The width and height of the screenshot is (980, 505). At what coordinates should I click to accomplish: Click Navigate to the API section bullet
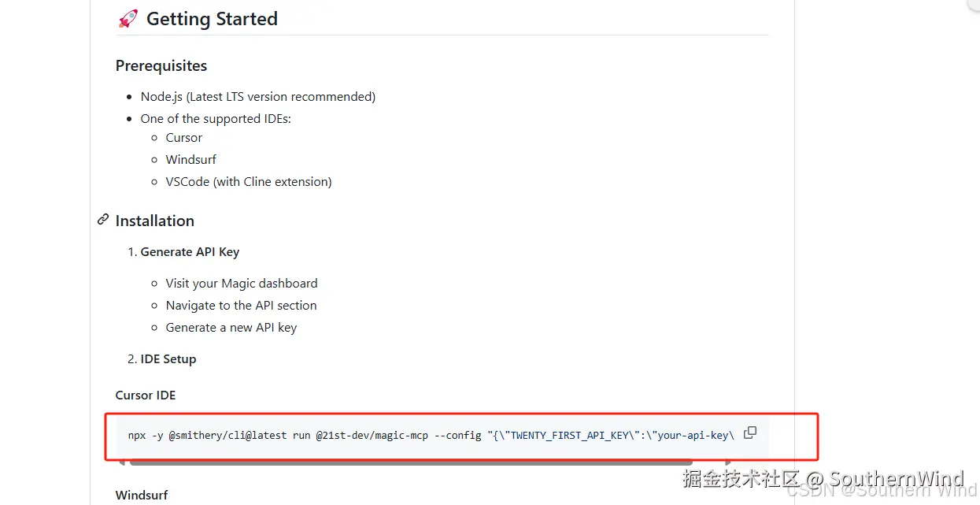coord(242,305)
